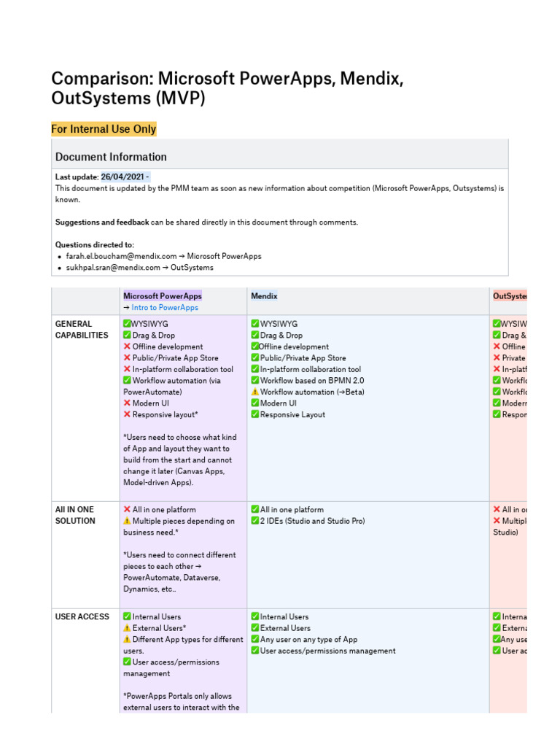Viewport: 560px width, 747px height.
Task: Click 'Drag & Drop' in the PowerApps column
Action: [x=153, y=336]
